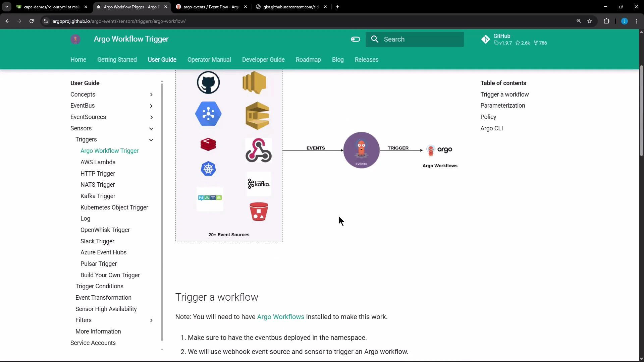This screenshot has height=362, width=644.
Task: Click the red S3 bucket icon
Action: pos(259,212)
